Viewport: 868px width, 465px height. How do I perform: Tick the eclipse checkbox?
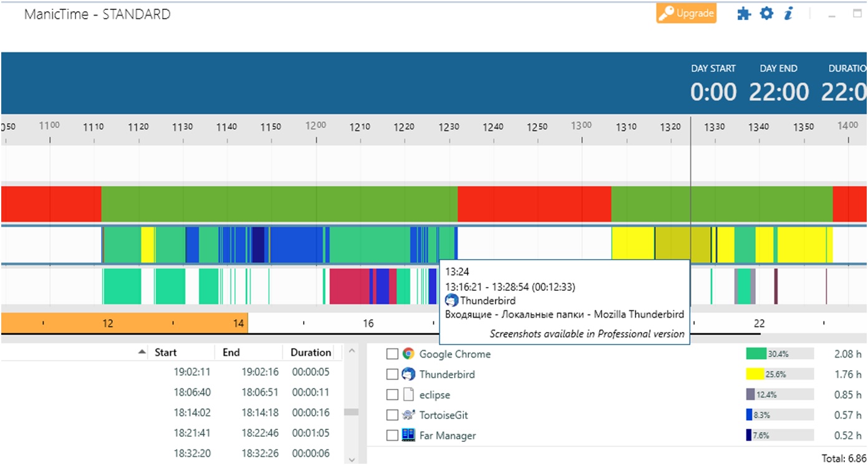(x=392, y=395)
